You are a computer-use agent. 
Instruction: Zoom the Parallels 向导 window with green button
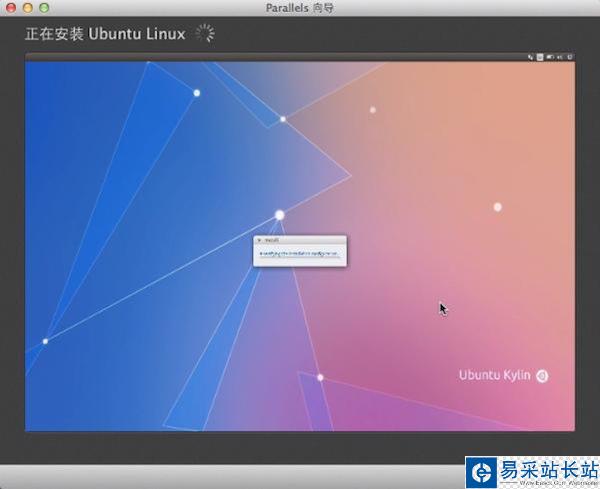coord(44,8)
